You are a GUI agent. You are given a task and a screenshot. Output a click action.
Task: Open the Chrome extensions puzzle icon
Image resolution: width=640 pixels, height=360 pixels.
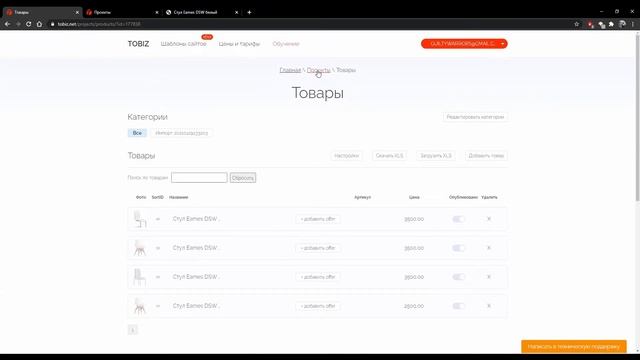click(x=611, y=24)
